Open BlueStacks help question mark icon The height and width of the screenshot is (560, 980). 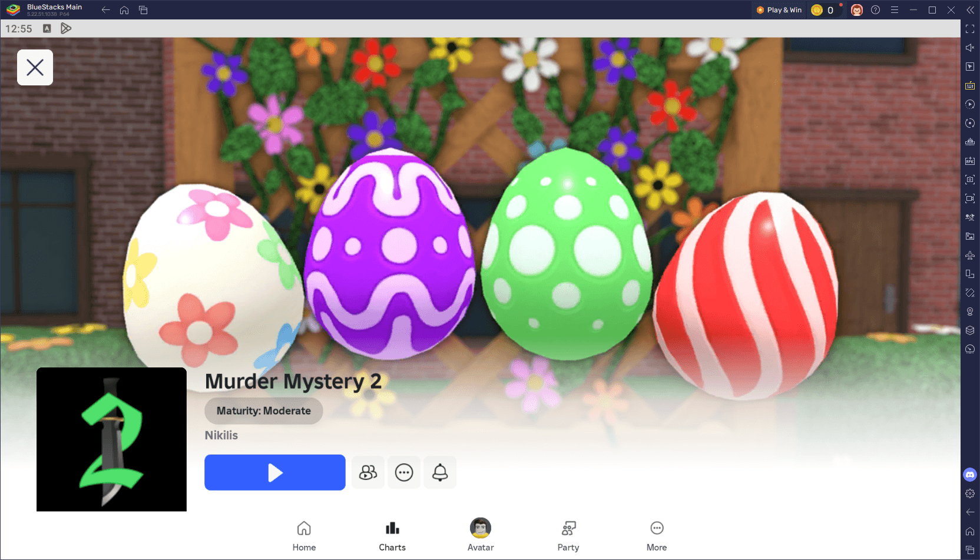pyautogui.click(x=876, y=10)
